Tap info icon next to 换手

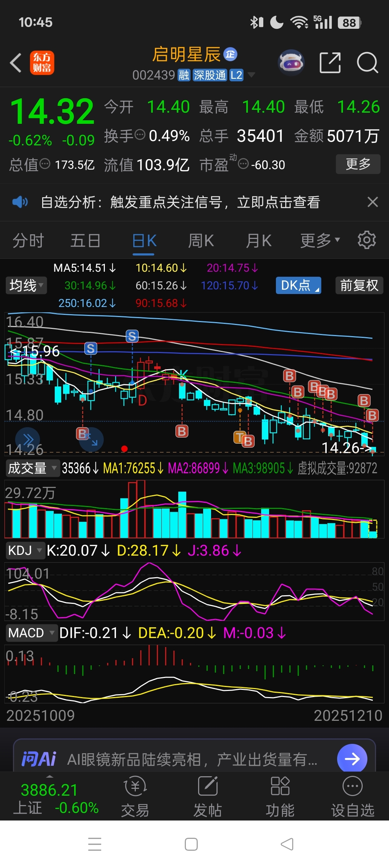pyautogui.click(x=140, y=135)
